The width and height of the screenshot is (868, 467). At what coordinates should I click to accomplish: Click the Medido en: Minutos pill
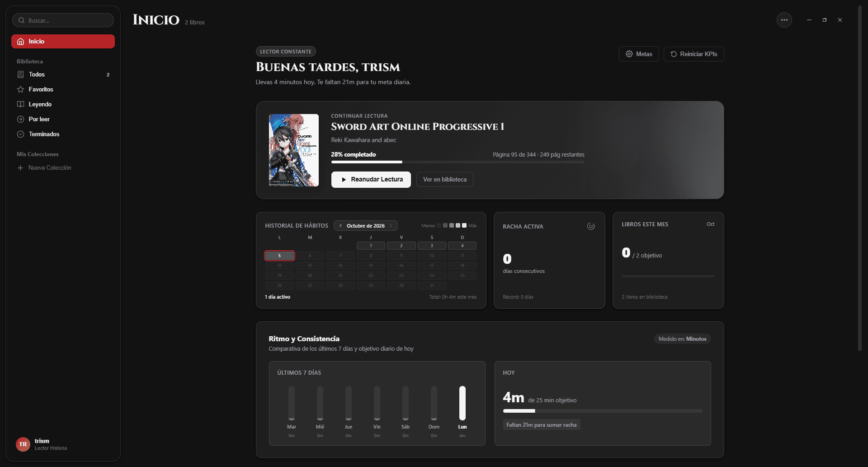coord(683,339)
